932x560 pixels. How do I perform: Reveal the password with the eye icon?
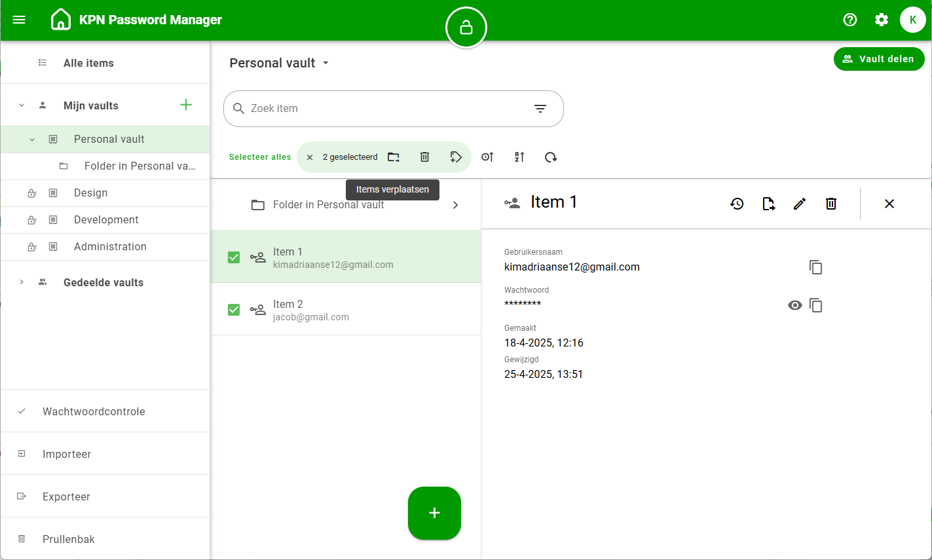tap(794, 305)
